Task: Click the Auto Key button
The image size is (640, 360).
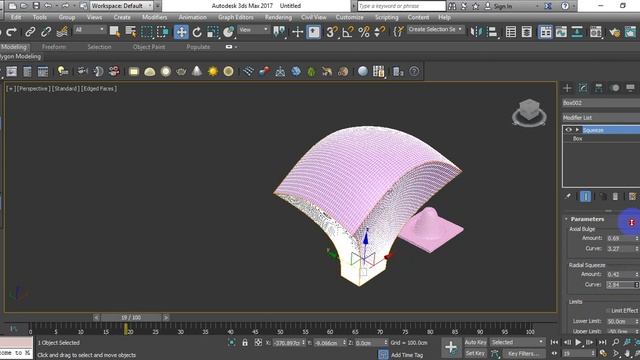Action: 475,342
